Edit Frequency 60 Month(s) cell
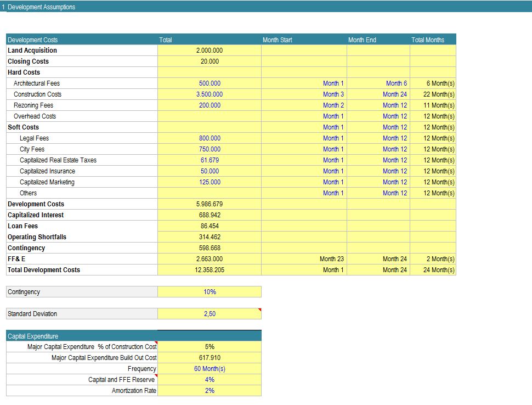The height and width of the screenshot is (405, 532). coord(210,369)
